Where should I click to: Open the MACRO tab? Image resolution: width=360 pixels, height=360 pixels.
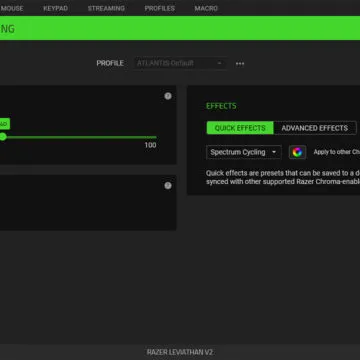click(x=206, y=8)
